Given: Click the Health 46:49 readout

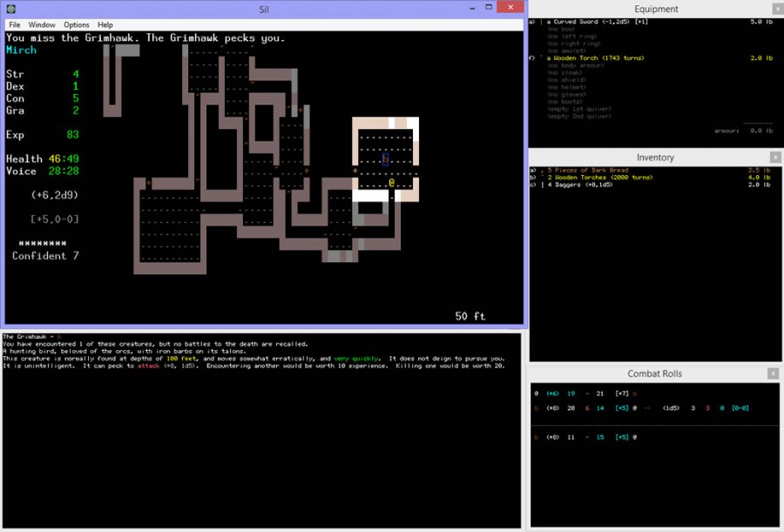Looking at the screenshot, I should click(x=43, y=158).
